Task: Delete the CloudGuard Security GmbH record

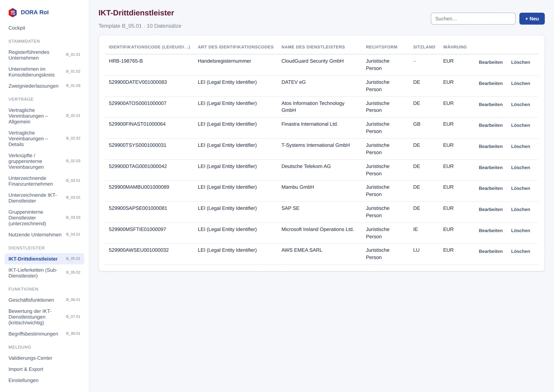Action: pyautogui.click(x=521, y=62)
